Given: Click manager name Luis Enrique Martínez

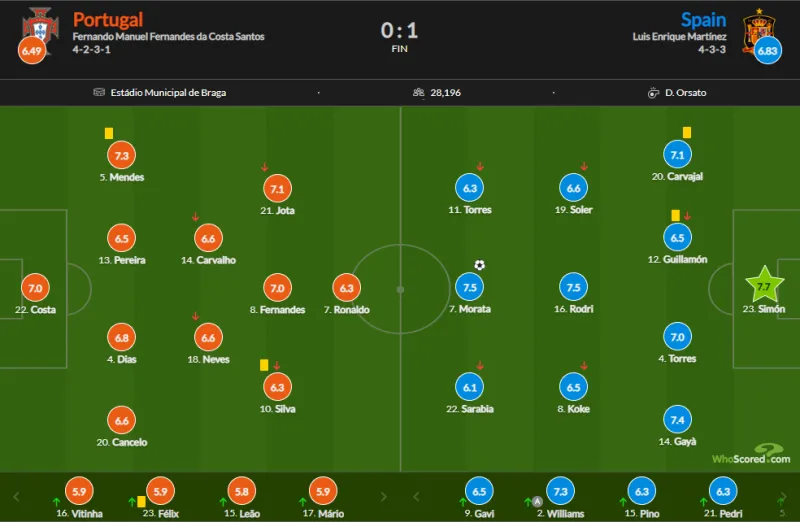Looking at the screenshot, I should tap(679, 37).
